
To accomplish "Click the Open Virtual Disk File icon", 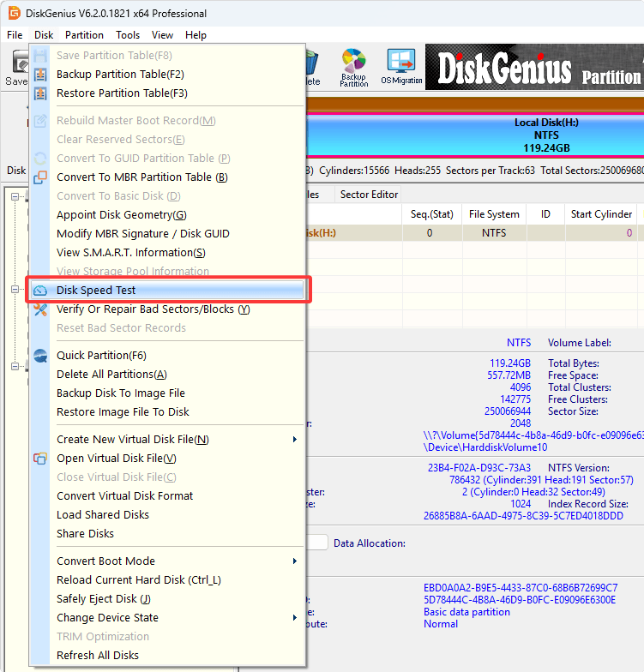I will pos(40,458).
